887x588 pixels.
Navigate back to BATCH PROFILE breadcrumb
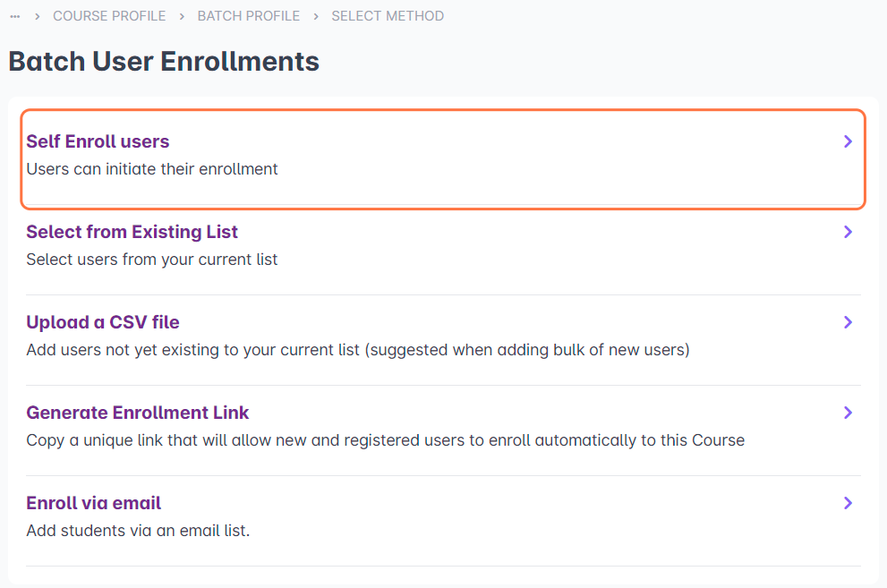[x=249, y=16]
